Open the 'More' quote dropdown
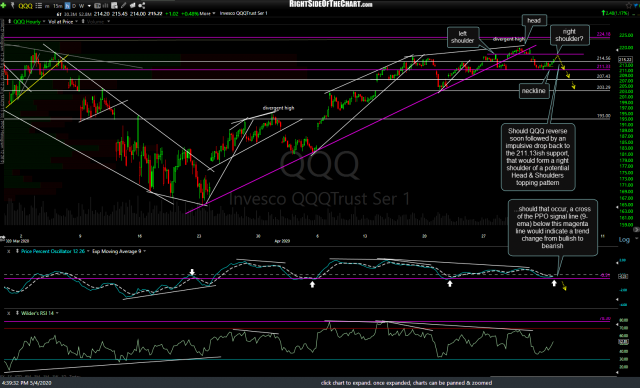This screenshot has width=640, height=388. click(207, 13)
